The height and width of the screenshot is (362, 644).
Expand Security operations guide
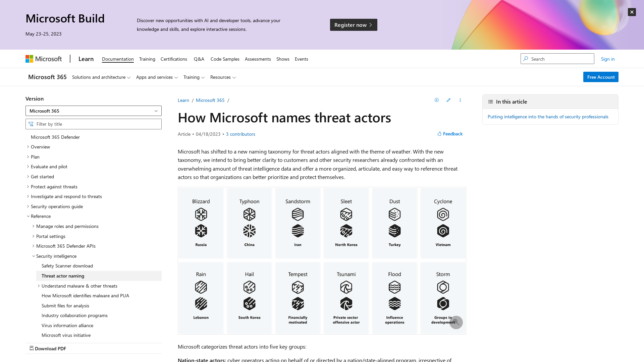coord(28,206)
